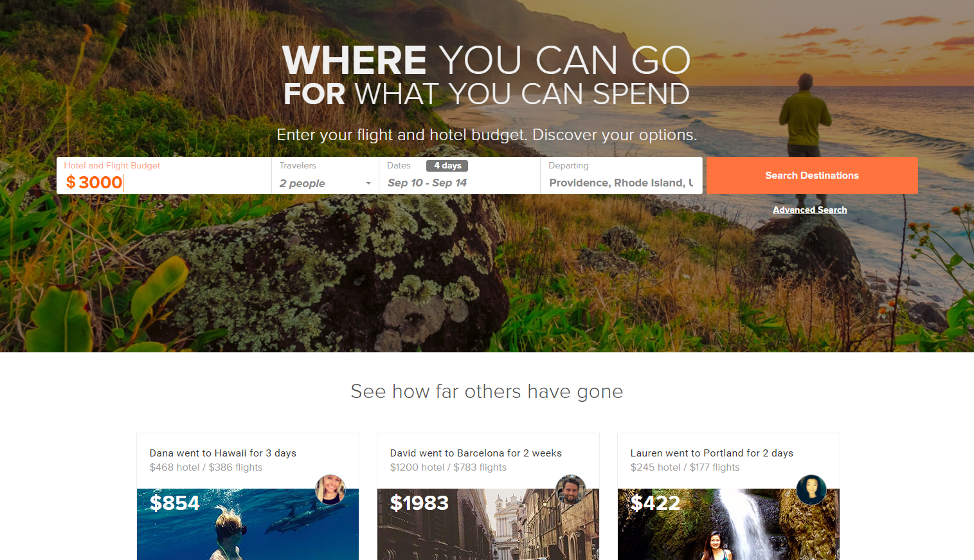The image size is (974, 560).
Task: Click David's profile avatar
Action: (571, 490)
